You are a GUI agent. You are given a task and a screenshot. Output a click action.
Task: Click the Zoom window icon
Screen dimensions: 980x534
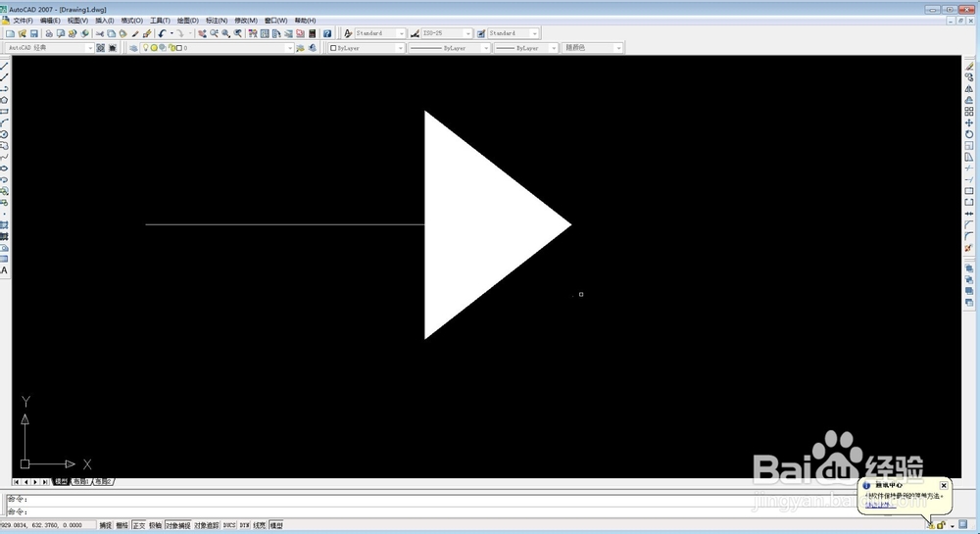click(x=226, y=33)
